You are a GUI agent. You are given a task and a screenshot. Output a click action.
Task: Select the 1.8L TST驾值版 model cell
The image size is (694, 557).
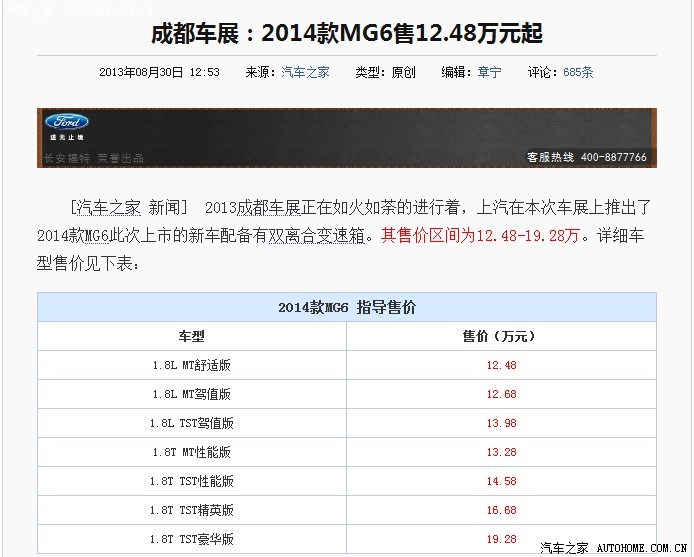tap(191, 424)
